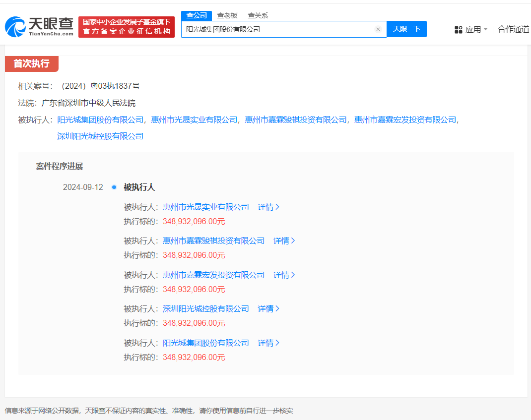
Task: Click the 应用 apps grid icon
Action: tap(458, 30)
